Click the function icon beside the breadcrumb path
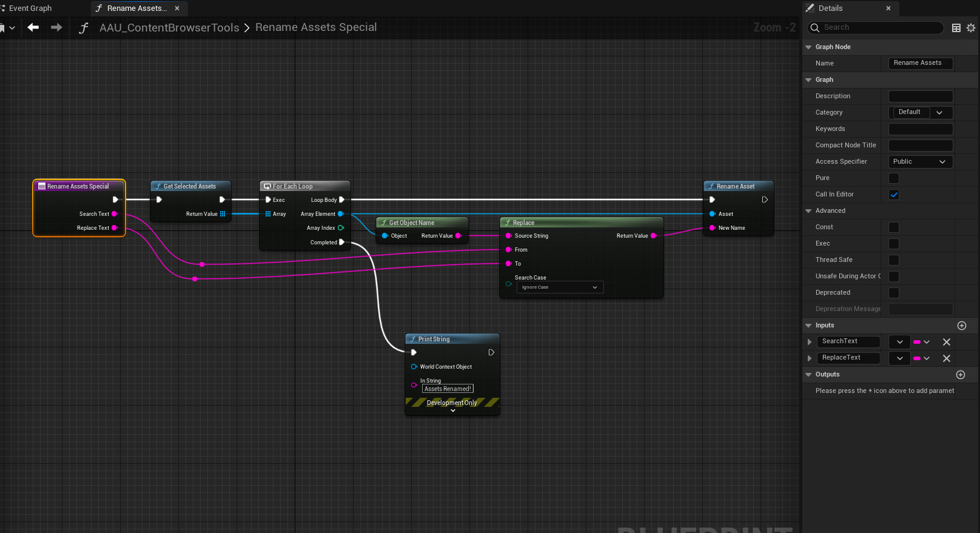 pyautogui.click(x=84, y=28)
